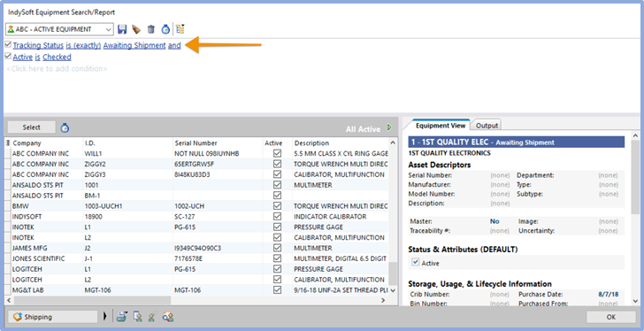Click the tag icon in the top toolbar

pos(136,29)
